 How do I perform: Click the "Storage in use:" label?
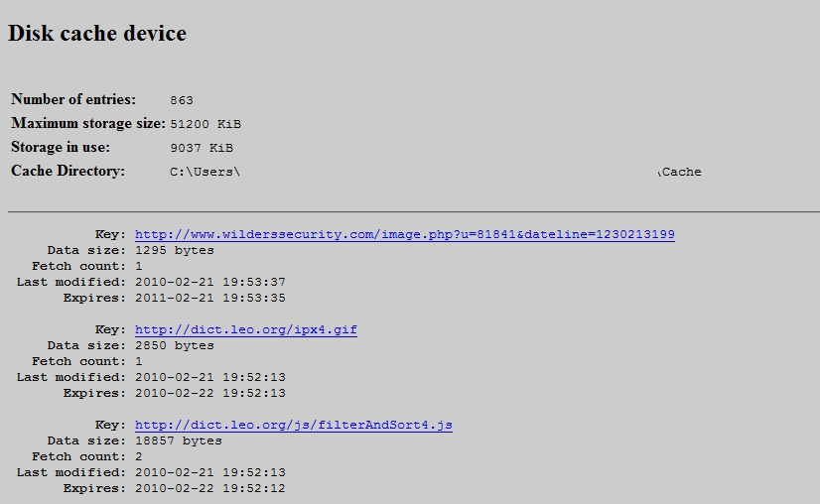pyautogui.click(x=61, y=147)
